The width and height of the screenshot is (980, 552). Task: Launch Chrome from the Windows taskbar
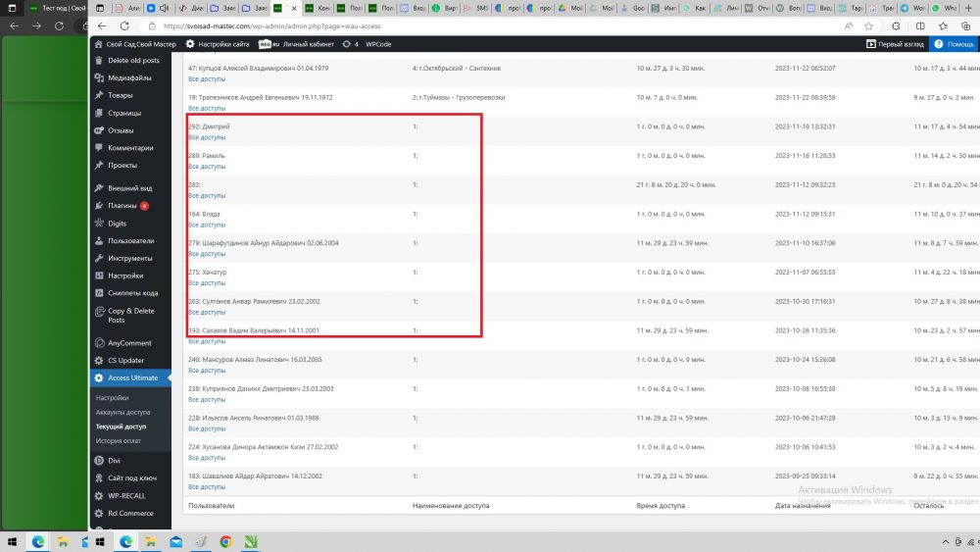[x=224, y=541]
